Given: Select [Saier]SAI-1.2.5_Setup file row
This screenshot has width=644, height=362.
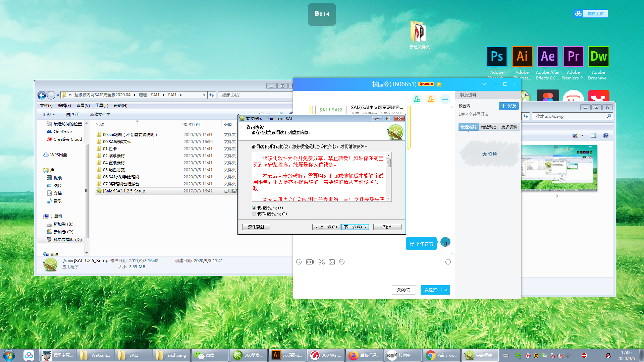Looking at the screenshot, I should pos(167,191).
